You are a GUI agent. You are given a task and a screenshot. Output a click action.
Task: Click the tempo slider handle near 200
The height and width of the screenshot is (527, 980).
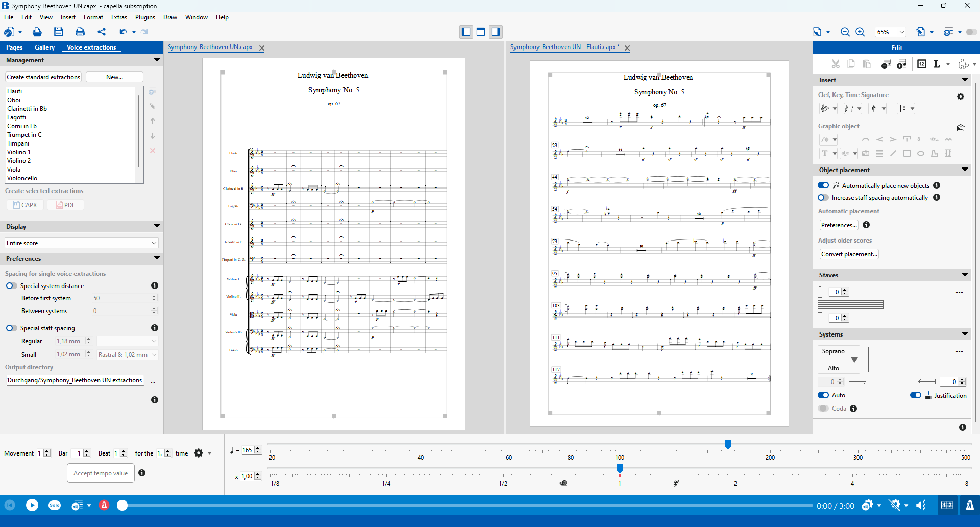(x=728, y=444)
